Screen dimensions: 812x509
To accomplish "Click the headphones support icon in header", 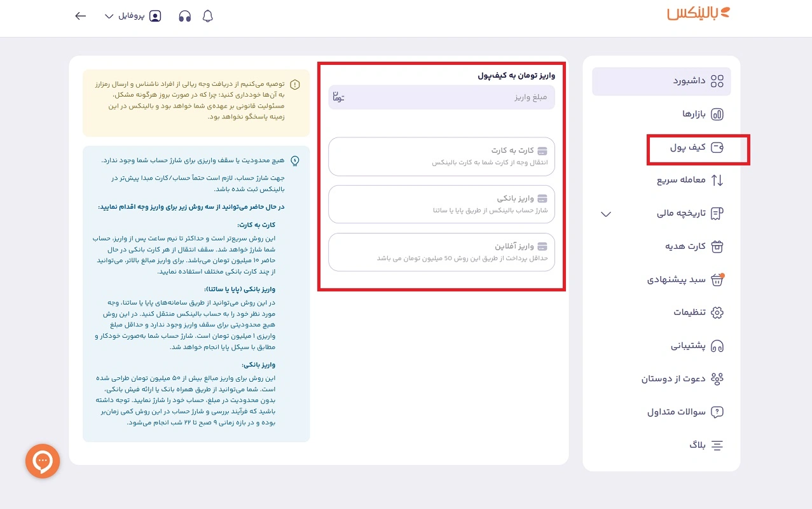I will point(185,17).
